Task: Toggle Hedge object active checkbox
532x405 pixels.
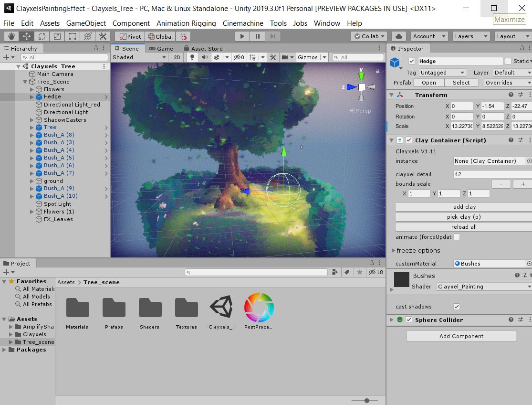Action: tap(412, 62)
